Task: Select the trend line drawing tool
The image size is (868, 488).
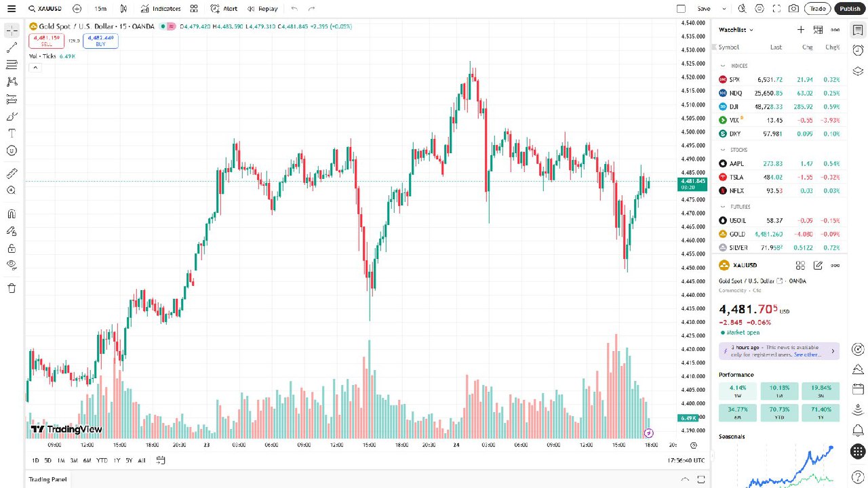Action: tap(11, 47)
